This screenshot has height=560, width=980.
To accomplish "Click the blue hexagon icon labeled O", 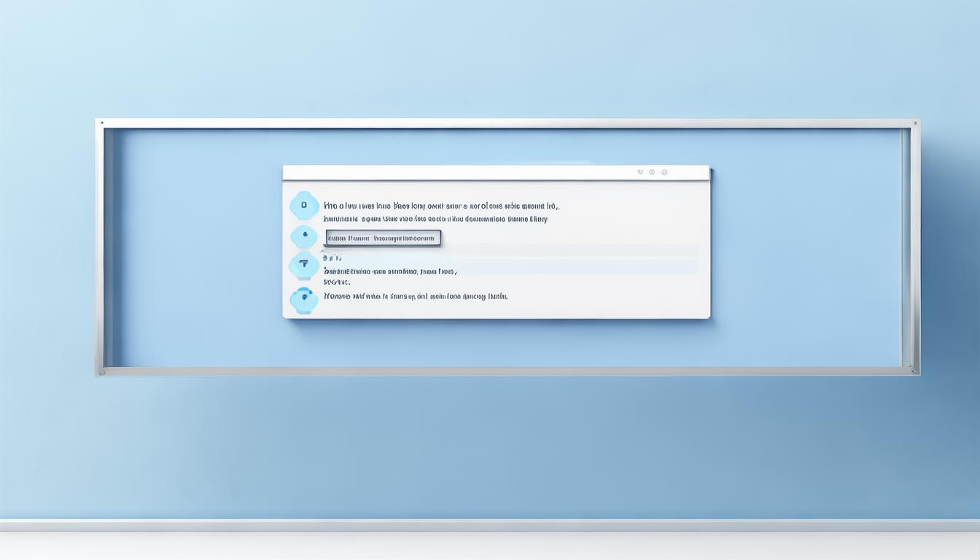I will point(304,206).
